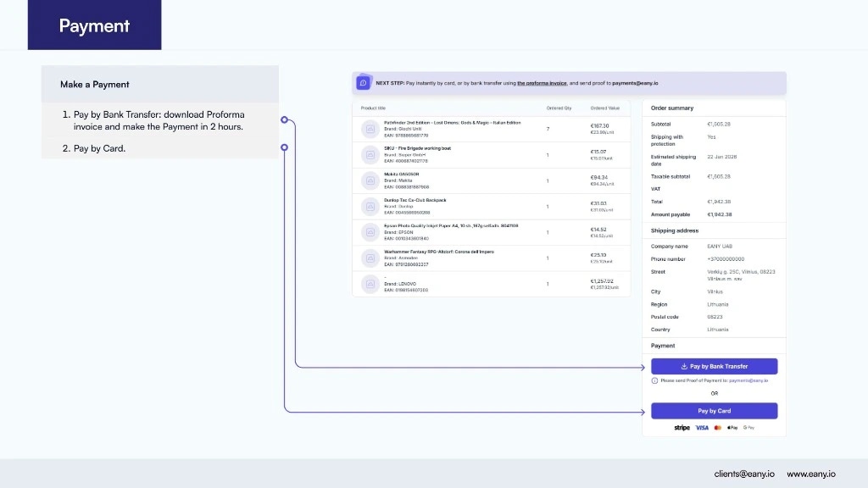This screenshot has height=488, width=868.
Task: Click the Order summary heading
Action: point(672,108)
